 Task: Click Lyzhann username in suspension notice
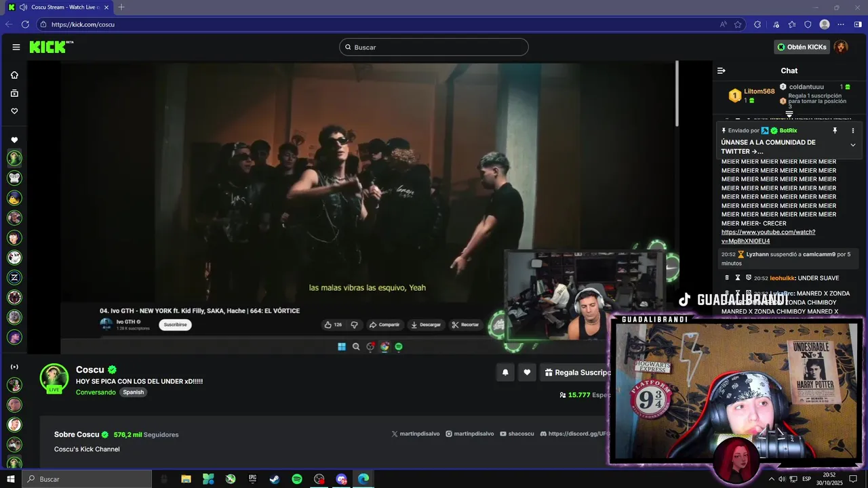click(x=758, y=254)
